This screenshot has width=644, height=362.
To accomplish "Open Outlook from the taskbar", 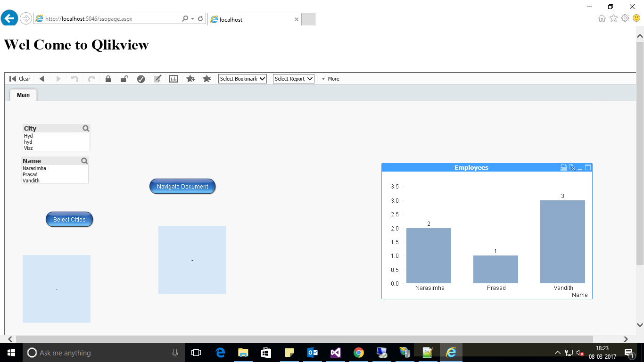I will tap(312, 353).
